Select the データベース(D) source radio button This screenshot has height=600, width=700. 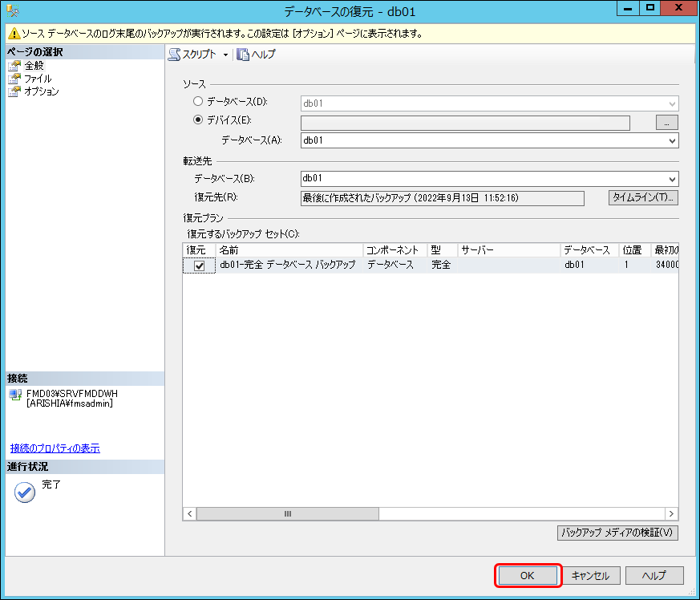tap(198, 102)
